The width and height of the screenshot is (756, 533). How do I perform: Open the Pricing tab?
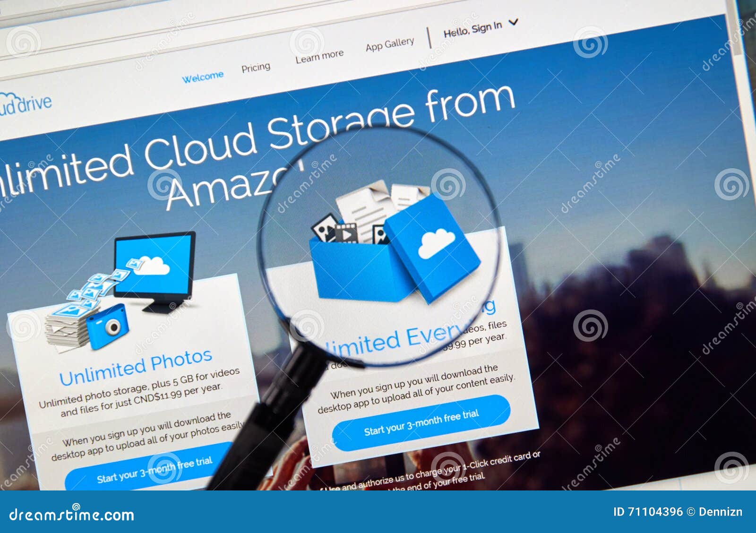256,68
